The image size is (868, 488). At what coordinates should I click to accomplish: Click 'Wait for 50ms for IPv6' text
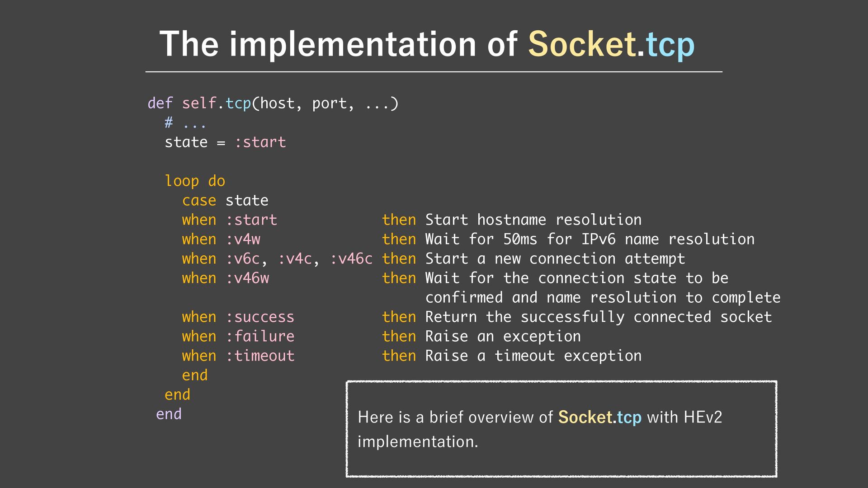520,239
